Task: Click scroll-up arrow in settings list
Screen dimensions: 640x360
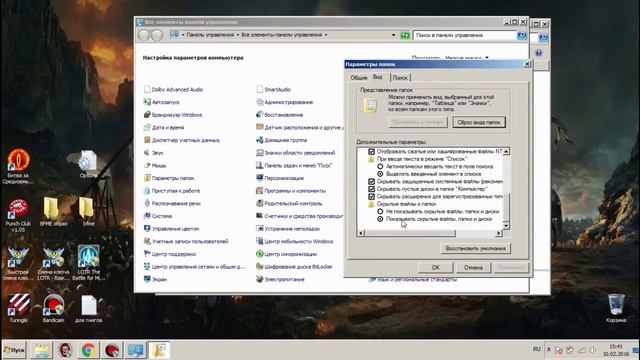Action: click(506, 152)
